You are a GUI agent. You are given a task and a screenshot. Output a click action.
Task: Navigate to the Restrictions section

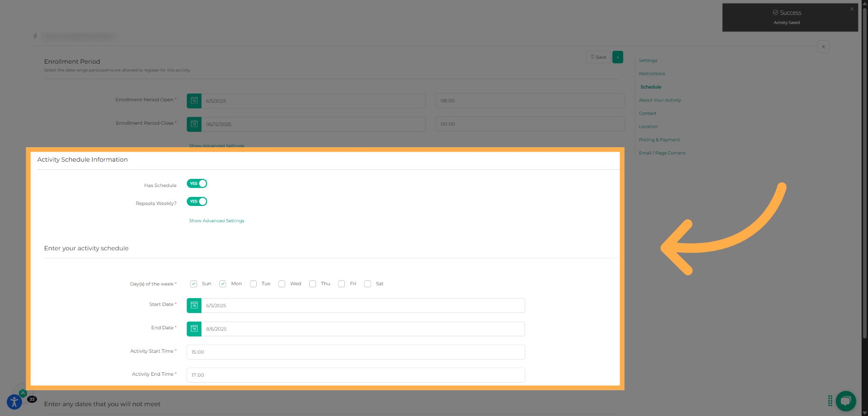tap(651, 74)
